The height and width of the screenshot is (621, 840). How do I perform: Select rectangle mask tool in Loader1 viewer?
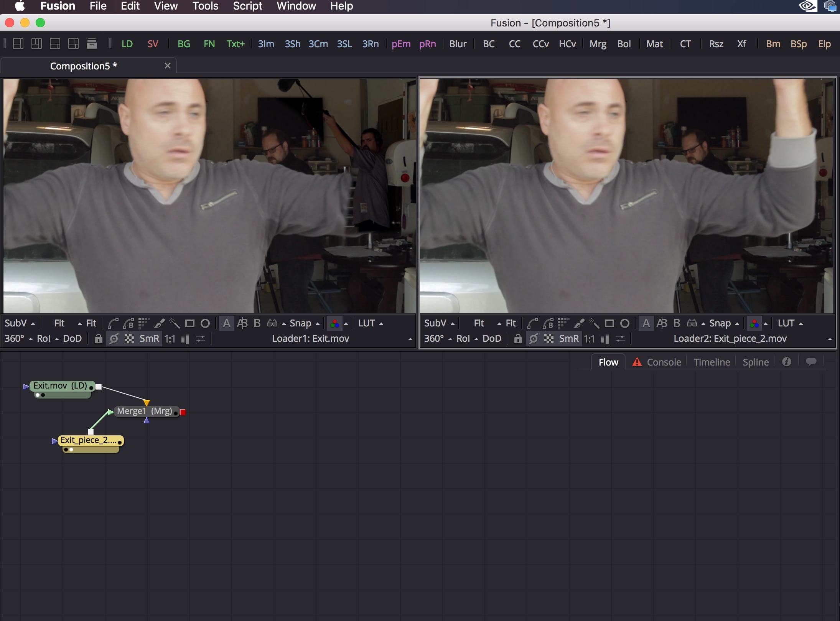189,323
